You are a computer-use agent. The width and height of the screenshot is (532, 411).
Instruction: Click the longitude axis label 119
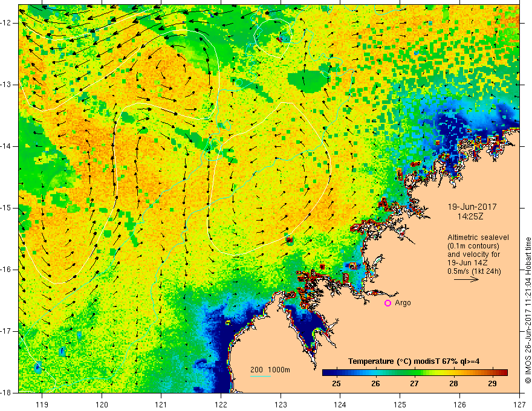[x=42, y=404]
